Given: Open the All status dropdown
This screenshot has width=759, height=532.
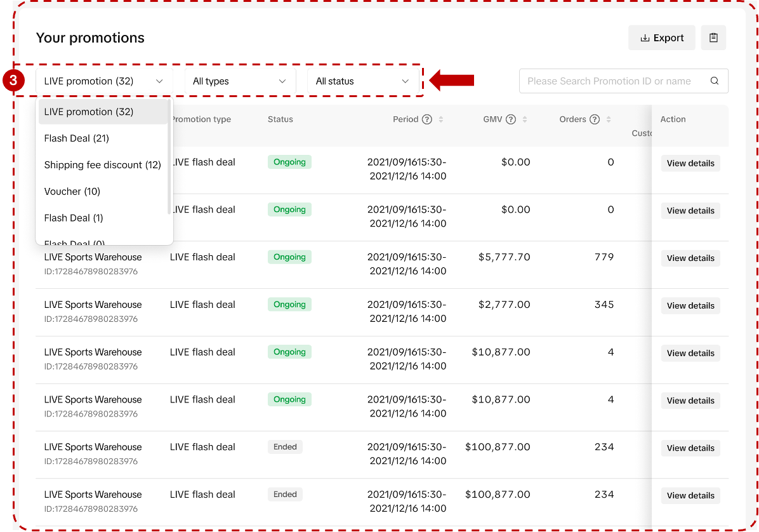Looking at the screenshot, I should pyautogui.click(x=362, y=81).
